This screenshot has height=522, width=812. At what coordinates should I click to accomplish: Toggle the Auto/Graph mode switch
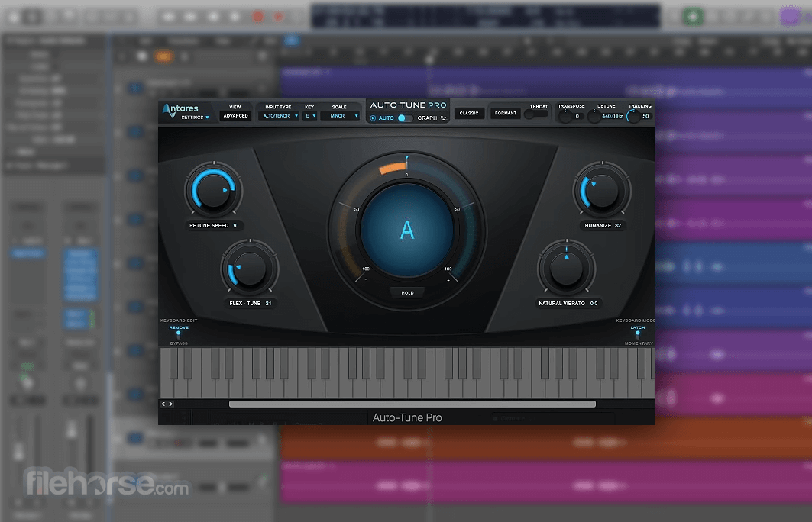(405, 118)
